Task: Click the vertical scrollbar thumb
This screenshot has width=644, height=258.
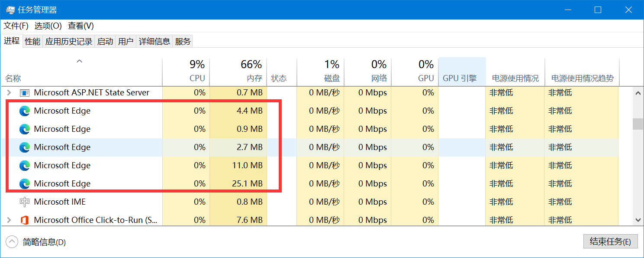Action: tap(638, 124)
